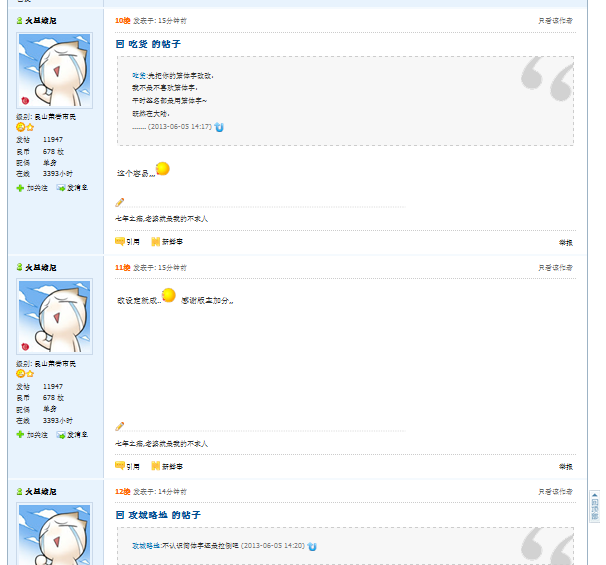606x565 pixels.
Task: Click the blue arrow after the 14:20 quote
Action: pos(312,546)
